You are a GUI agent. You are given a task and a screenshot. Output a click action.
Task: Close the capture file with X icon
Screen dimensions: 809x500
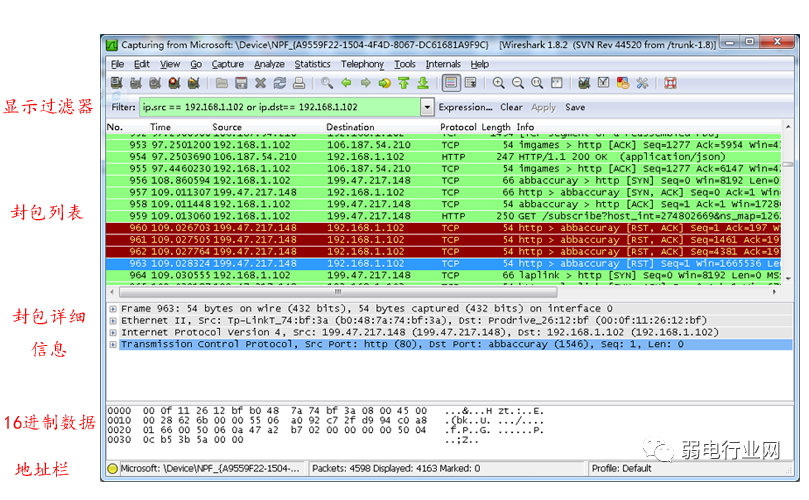coord(261,83)
